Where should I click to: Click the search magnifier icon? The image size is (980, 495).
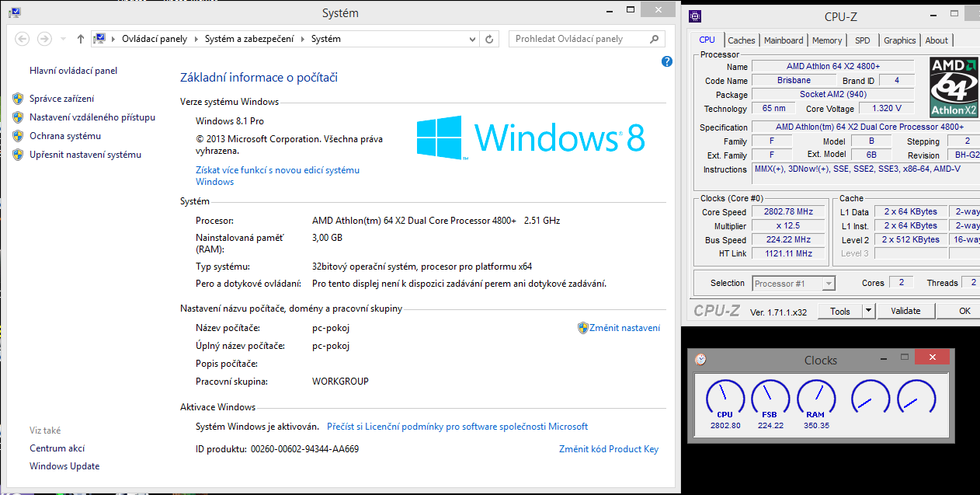pyautogui.click(x=654, y=39)
